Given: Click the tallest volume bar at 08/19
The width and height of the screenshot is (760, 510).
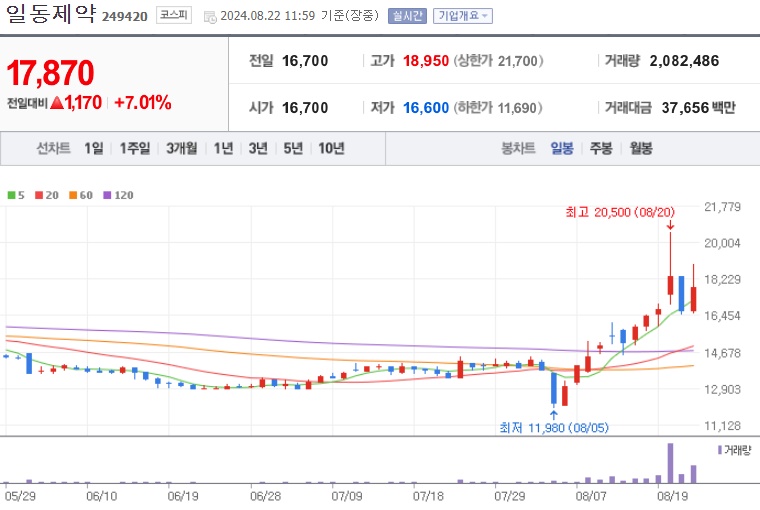Looking at the screenshot, I should 670,463.
